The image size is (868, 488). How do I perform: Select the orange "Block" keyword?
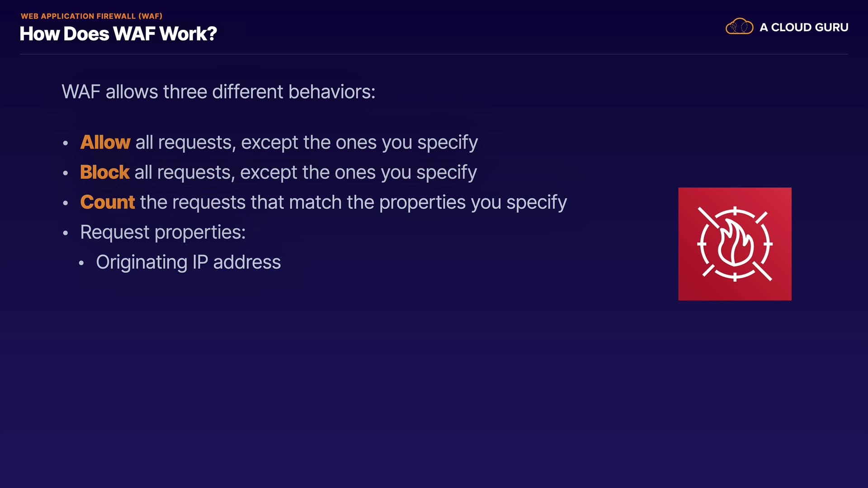pos(104,172)
